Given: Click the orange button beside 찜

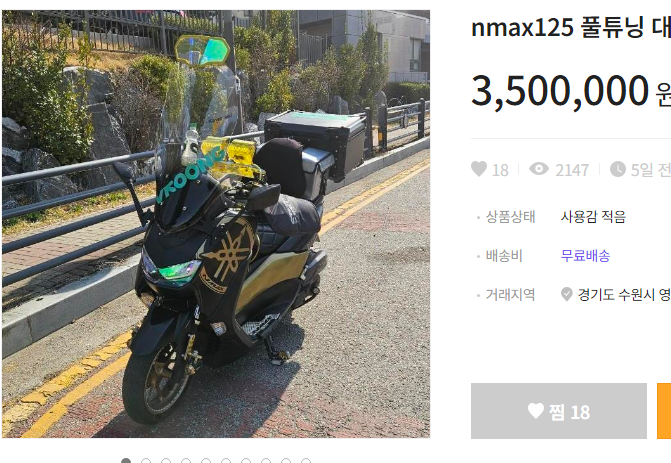Looking at the screenshot, I should pos(664,411).
